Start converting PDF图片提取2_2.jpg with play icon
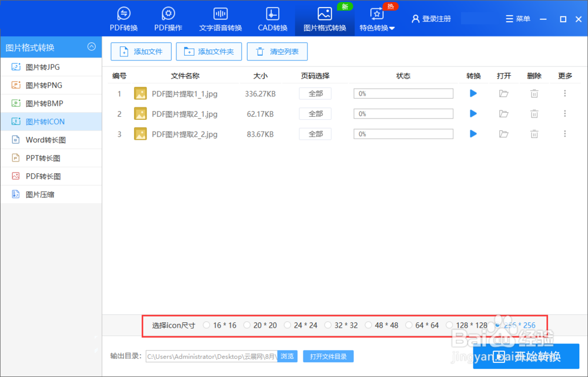 coord(473,134)
